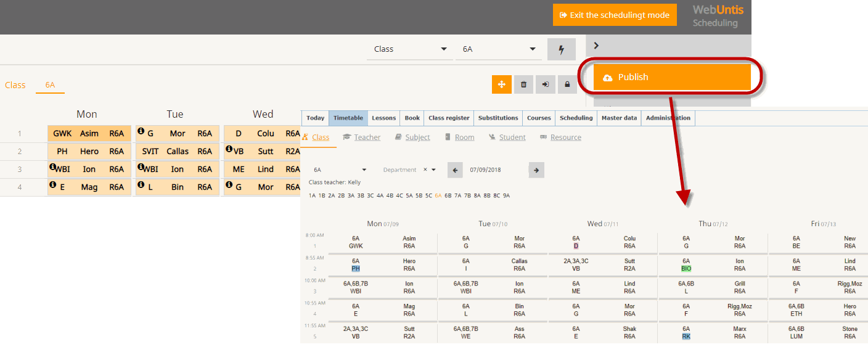Viewport: 868px width, 347px height.
Task: Switch to Class register tab
Action: click(x=449, y=118)
